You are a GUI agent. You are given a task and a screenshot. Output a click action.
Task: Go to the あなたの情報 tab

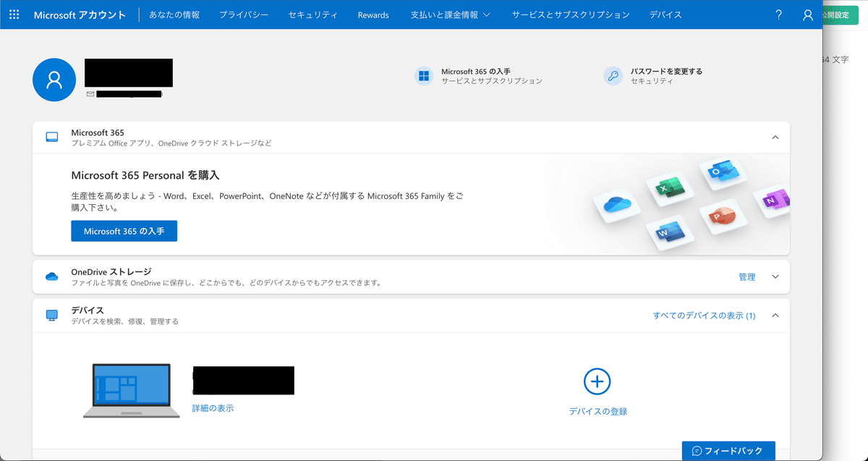(174, 14)
